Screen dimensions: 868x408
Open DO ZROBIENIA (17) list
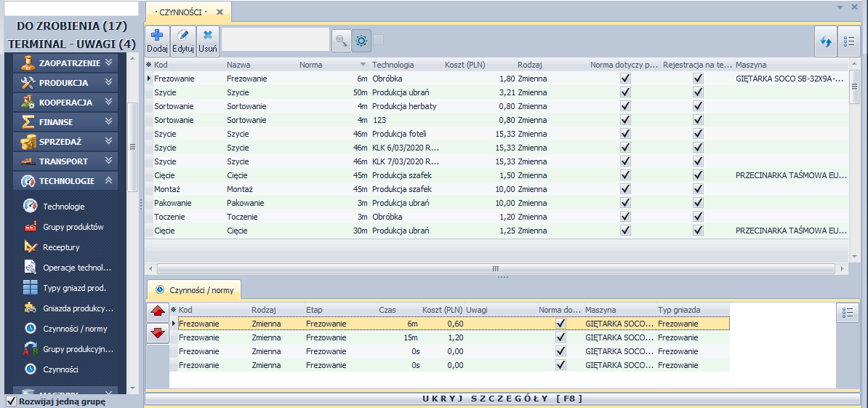pyautogui.click(x=71, y=26)
